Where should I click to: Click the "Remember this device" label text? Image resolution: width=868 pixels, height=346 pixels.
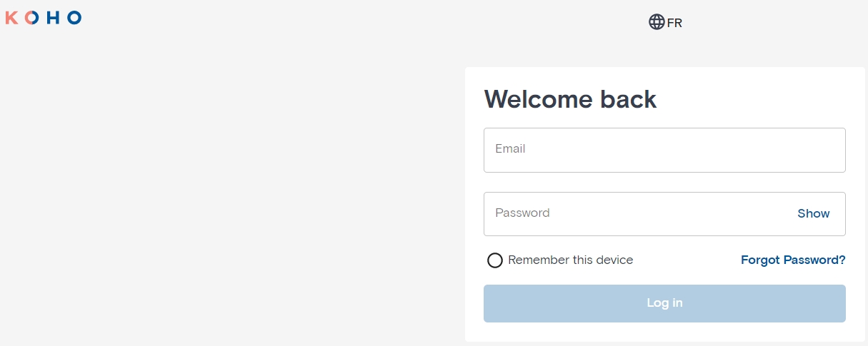point(570,260)
